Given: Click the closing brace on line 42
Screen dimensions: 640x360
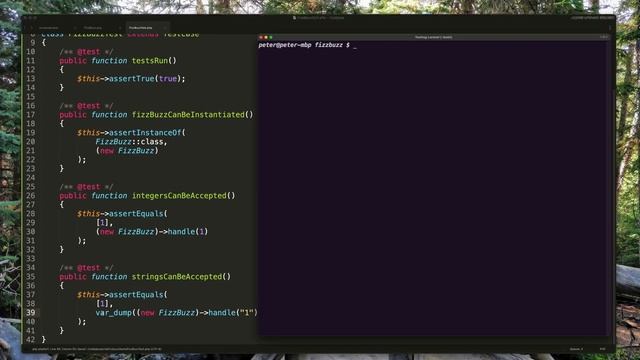Looking at the screenshot, I should pos(44,340).
